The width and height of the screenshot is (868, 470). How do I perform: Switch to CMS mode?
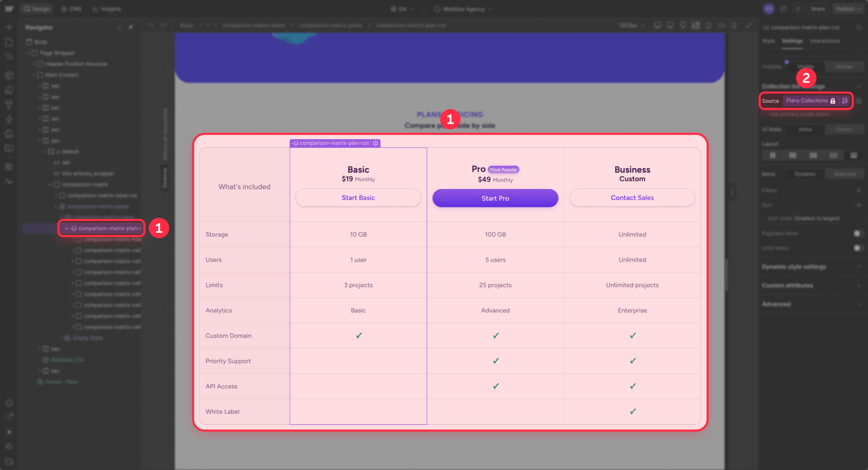[71, 9]
